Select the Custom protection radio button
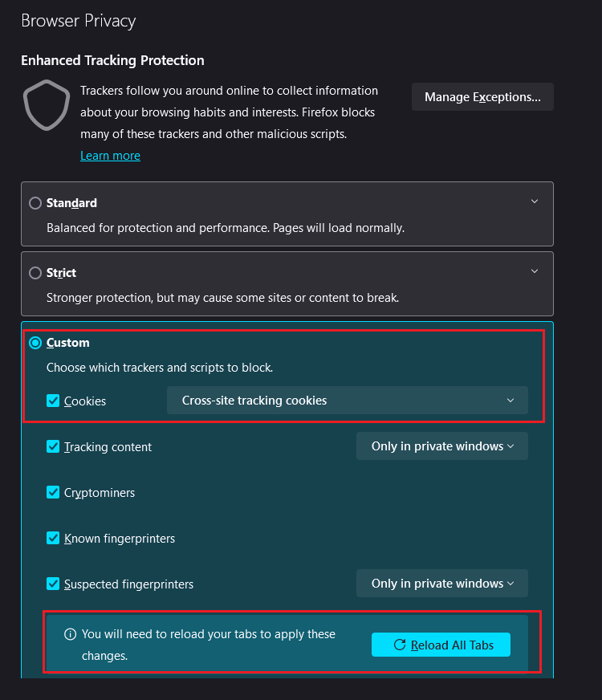This screenshot has width=602, height=700. tap(35, 343)
